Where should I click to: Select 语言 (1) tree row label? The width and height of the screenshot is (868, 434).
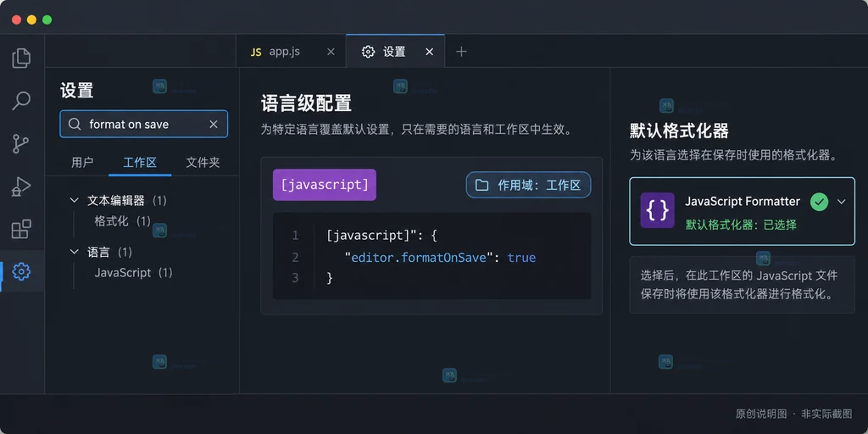pyautogui.click(x=109, y=253)
